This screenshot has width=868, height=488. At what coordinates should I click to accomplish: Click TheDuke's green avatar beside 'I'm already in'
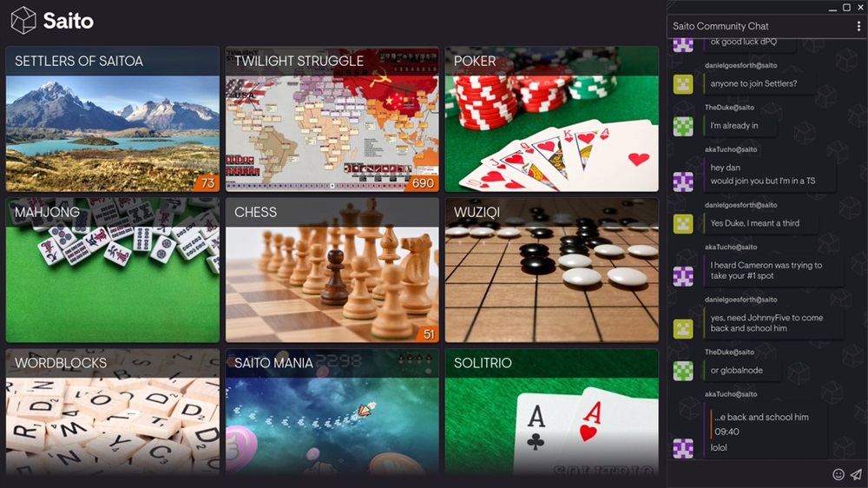tap(683, 126)
